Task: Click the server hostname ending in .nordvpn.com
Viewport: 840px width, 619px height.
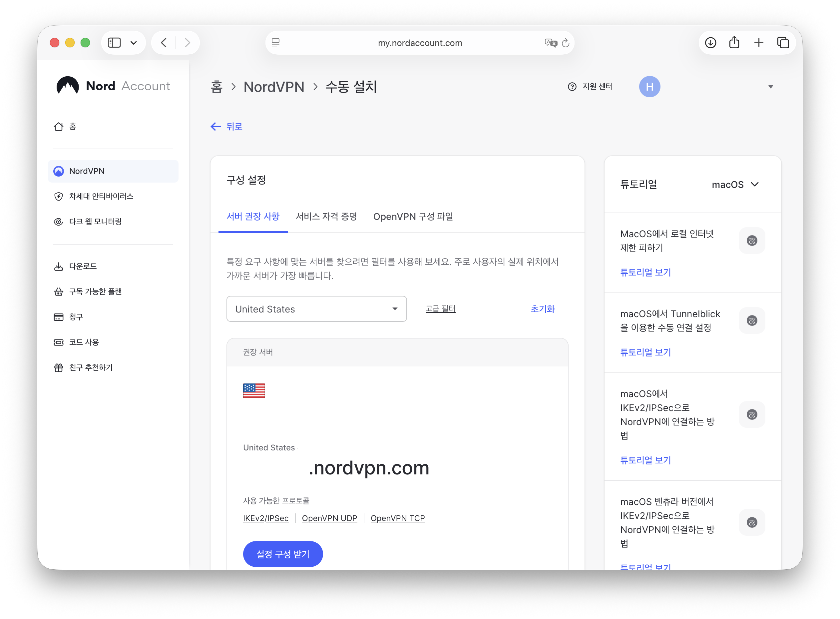Action: (x=369, y=468)
